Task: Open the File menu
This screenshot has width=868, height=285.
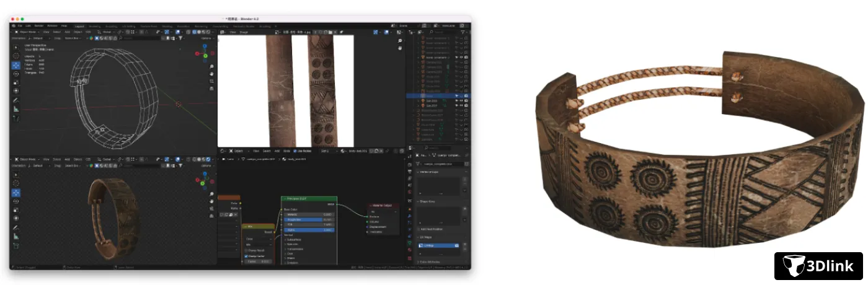Action: [x=20, y=25]
